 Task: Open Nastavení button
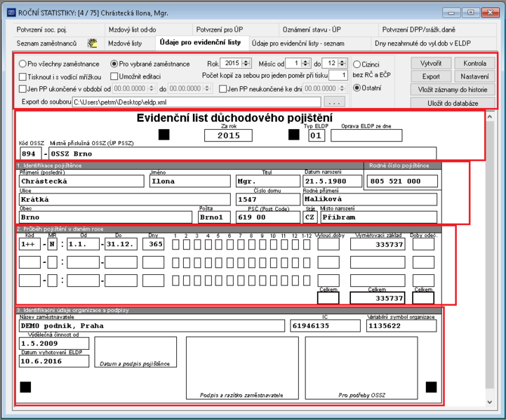[474, 76]
